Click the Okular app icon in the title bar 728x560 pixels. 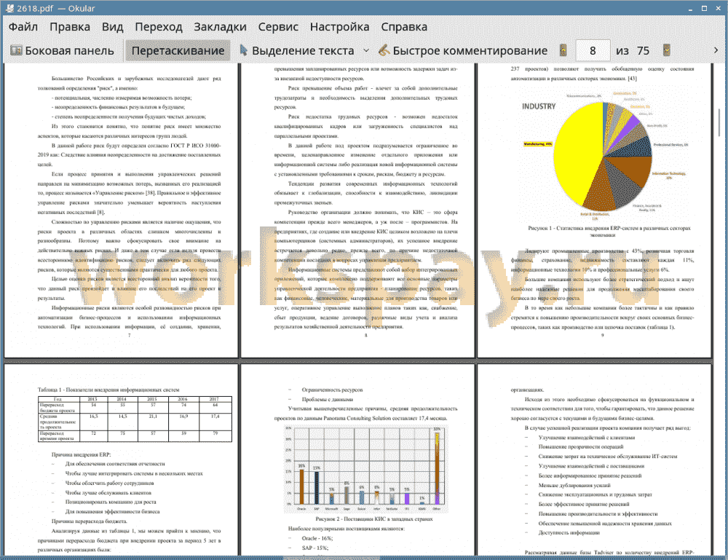click(x=9, y=8)
